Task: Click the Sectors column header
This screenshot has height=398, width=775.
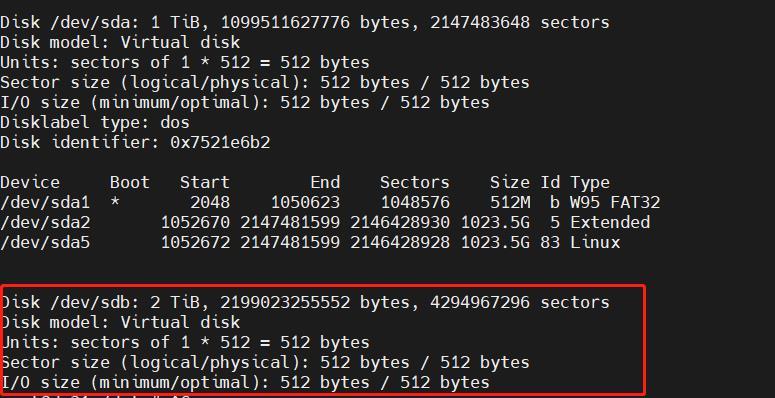Action: point(415,182)
